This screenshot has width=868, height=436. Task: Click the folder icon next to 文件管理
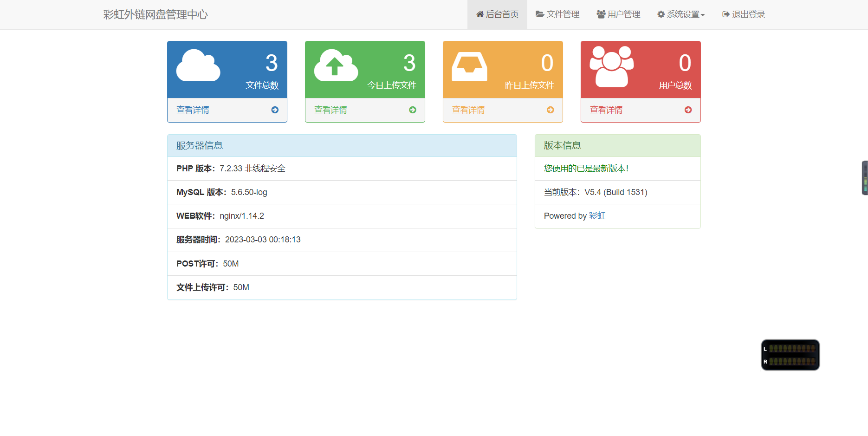539,14
